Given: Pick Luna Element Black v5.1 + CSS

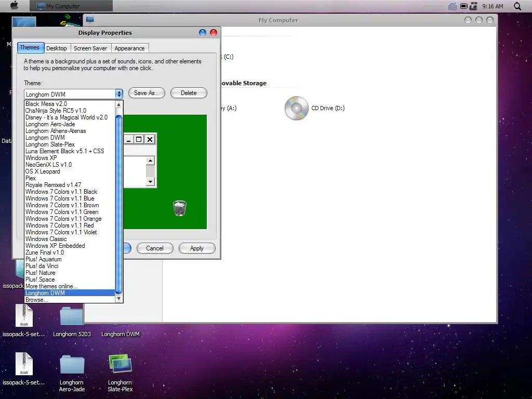Looking at the screenshot, I should 70,151.
